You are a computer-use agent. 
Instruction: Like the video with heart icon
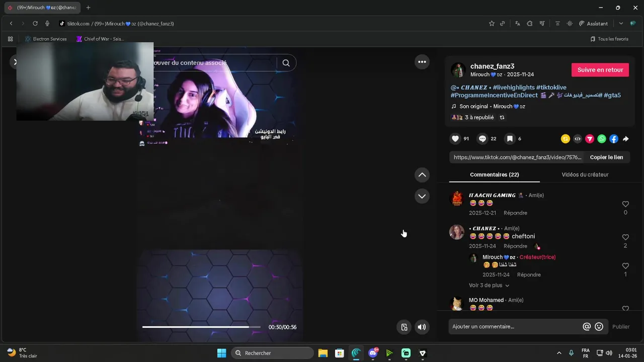(455, 139)
